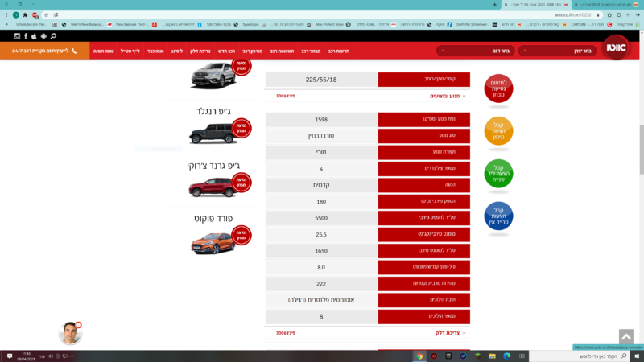644x362 pixels.
Task: Click green קבל הצעה ליד שנייה button
Action: pos(498,174)
